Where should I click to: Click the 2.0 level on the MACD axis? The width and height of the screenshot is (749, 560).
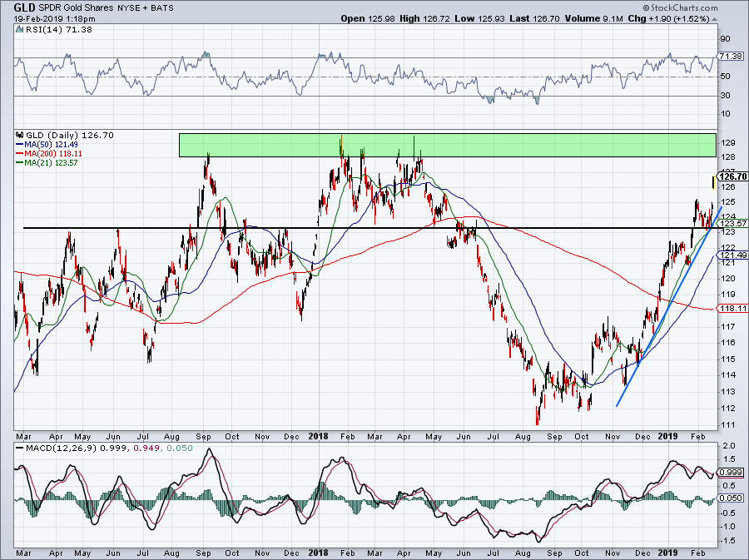pyautogui.click(x=729, y=446)
